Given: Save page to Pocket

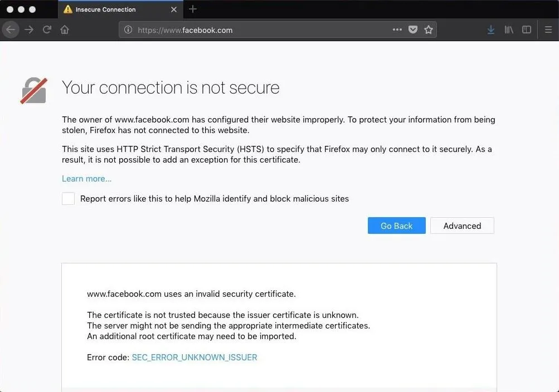Looking at the screenshot, I should coord(413,30).
